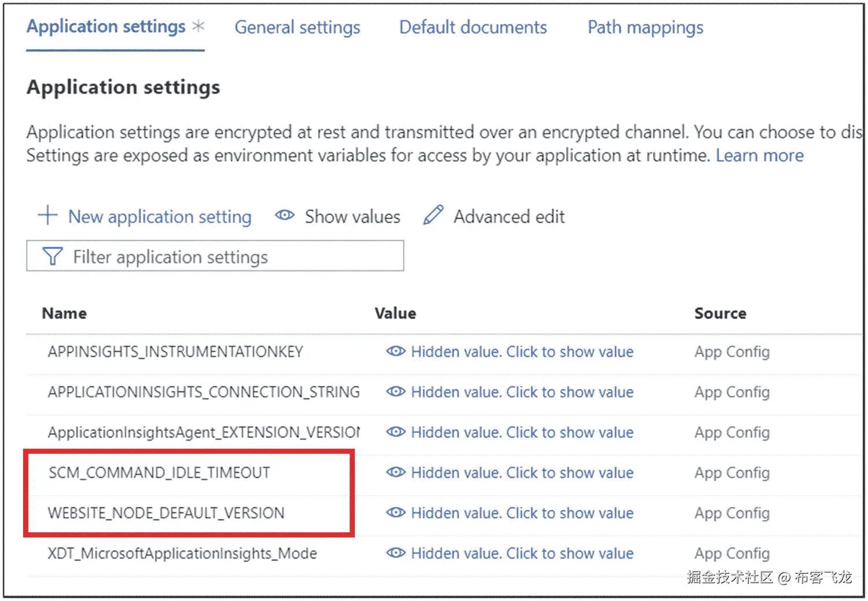Click eye icon in WEBSITE_NODE_DEFAULT_VERSION row
868x601 pixels.
(x=396, y=512)
